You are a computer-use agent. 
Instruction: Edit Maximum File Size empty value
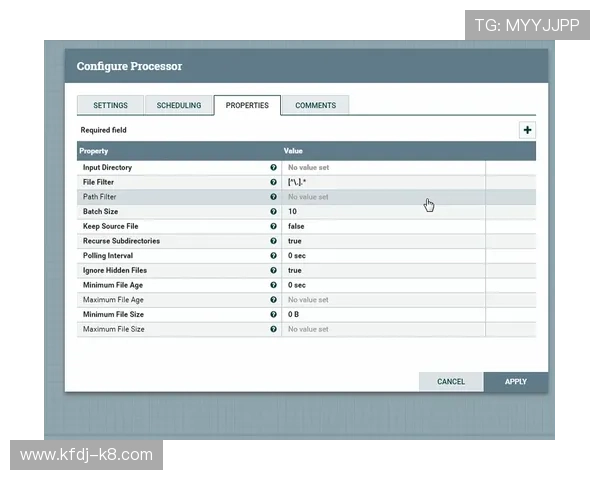[x=383, y=329]
